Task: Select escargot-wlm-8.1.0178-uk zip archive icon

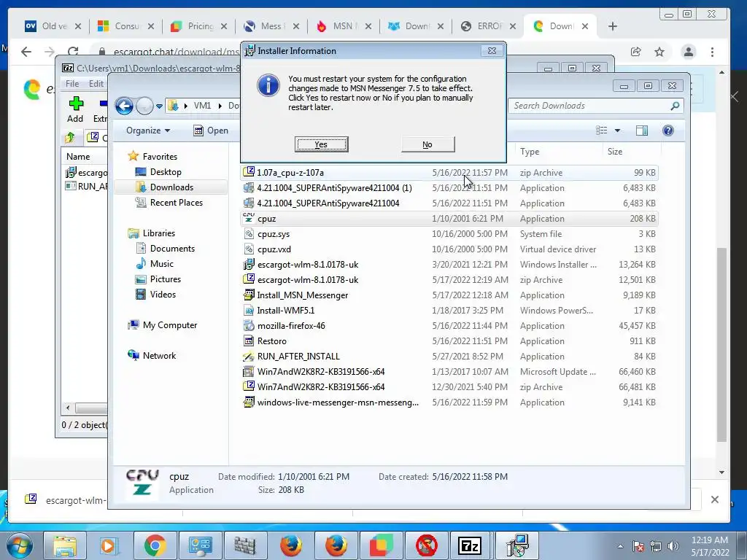Action: (x=249, y=279)
